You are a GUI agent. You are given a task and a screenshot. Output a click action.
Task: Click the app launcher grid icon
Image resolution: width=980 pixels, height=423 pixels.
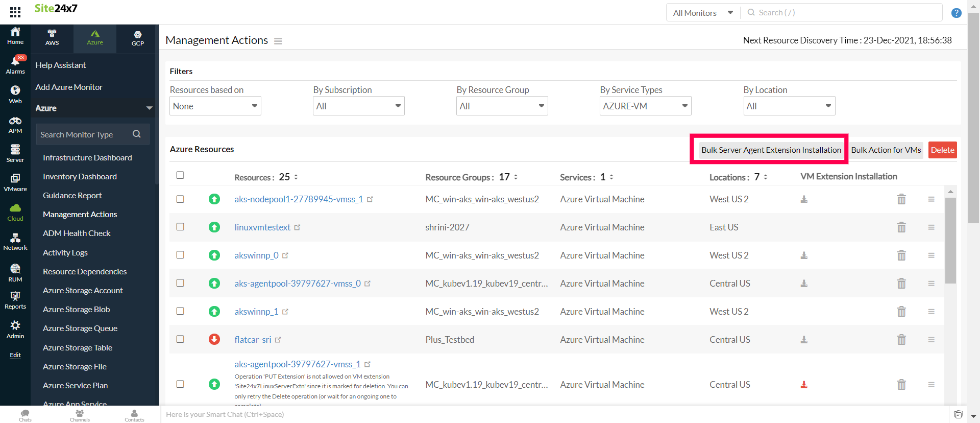(x=15, y=12)
